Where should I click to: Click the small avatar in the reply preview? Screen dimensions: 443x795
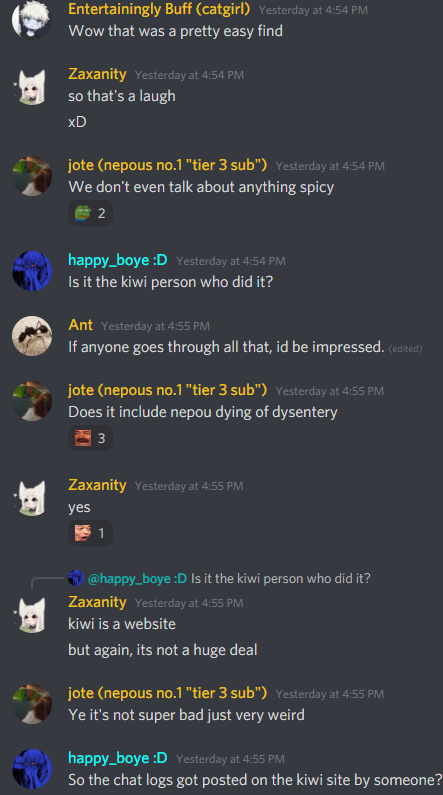pyautogui.click(x=76, y=578)
